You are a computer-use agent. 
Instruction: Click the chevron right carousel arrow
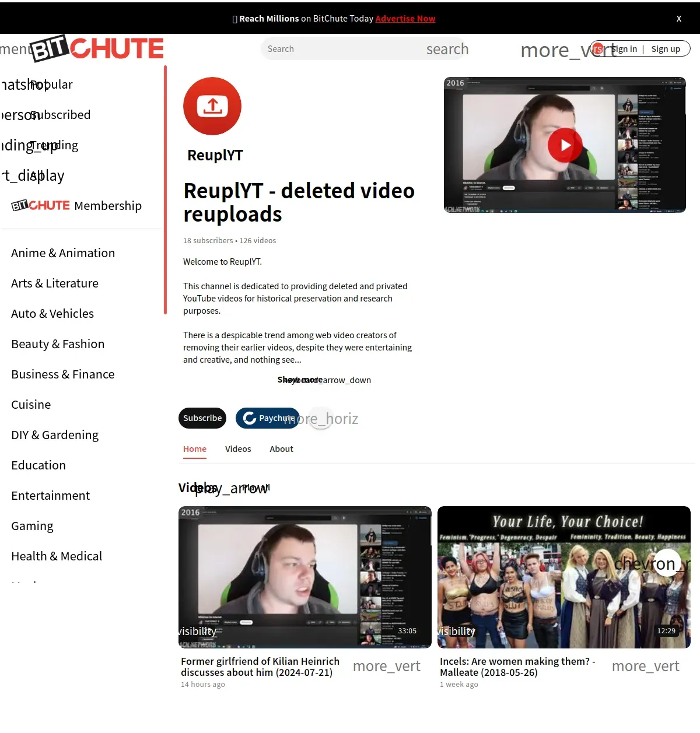point(667,563)
